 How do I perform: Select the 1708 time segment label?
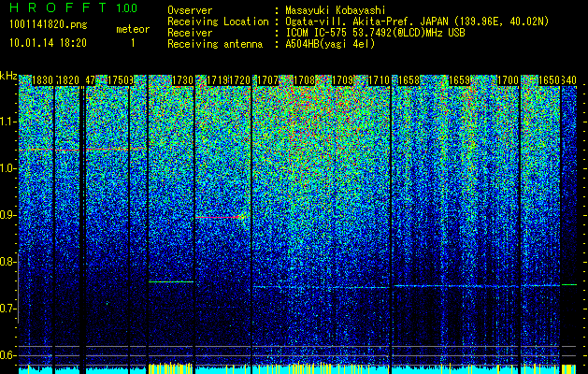304,80
